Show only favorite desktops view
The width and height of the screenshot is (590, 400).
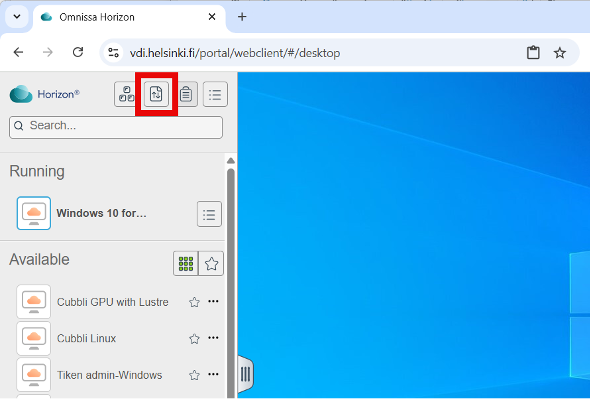point(211,264)
